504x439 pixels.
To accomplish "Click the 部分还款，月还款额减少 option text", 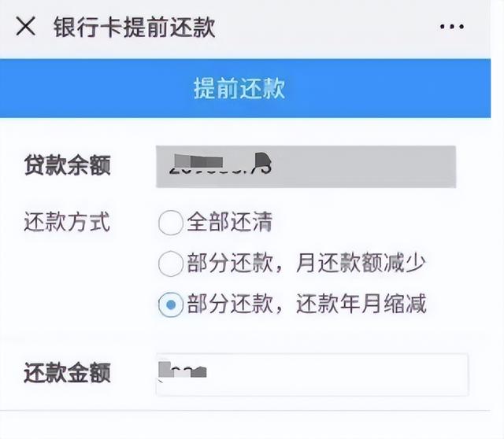I will 306,263.
